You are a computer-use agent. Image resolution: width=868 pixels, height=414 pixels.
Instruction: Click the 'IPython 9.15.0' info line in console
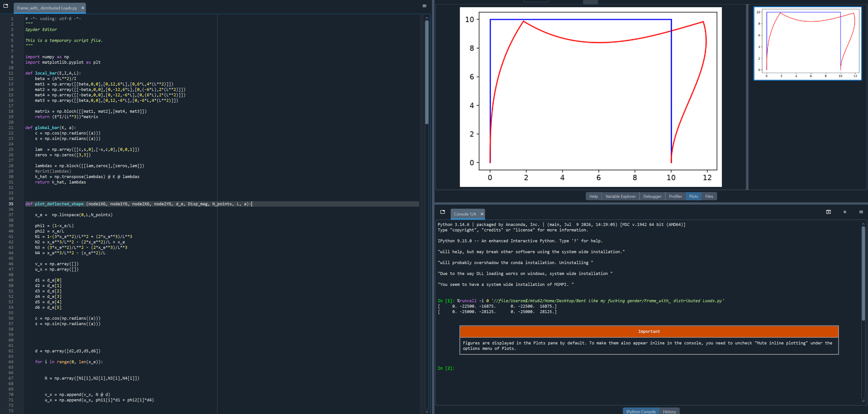point(520,241)
